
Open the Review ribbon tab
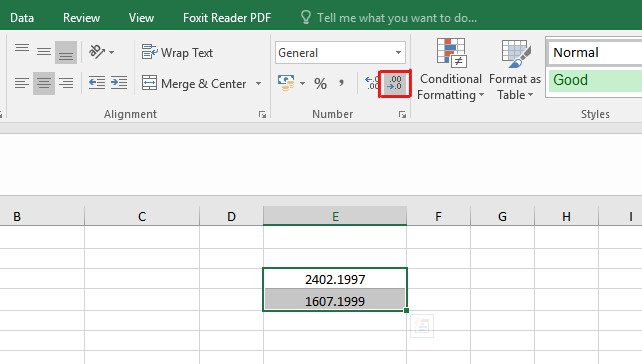[x=81, y=18]
